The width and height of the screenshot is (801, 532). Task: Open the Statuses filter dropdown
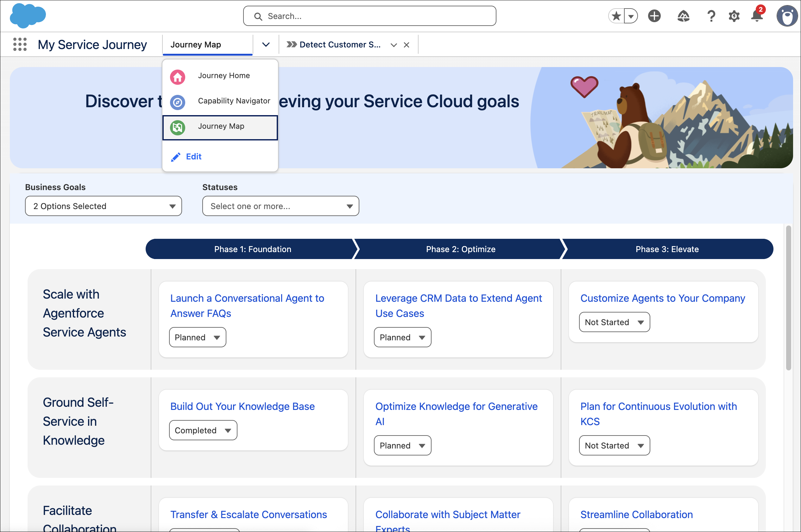coord(281,206)
